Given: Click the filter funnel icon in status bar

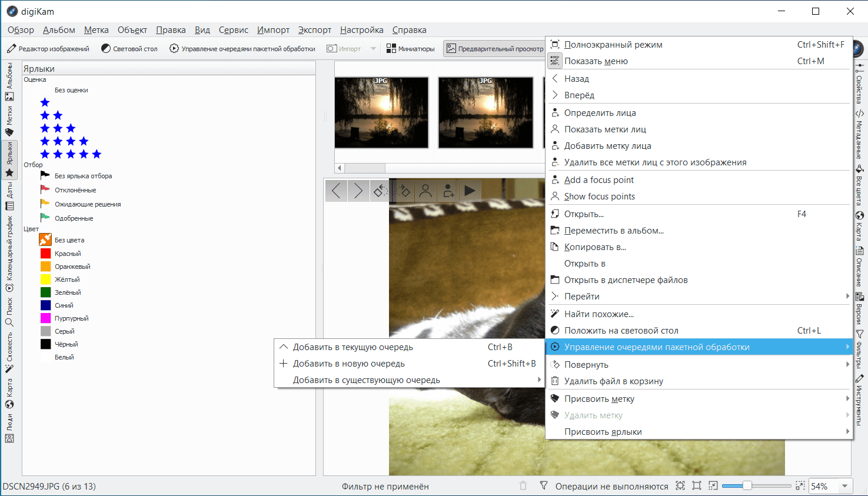Looking at the screenshot, I should [x=543, y=486].
